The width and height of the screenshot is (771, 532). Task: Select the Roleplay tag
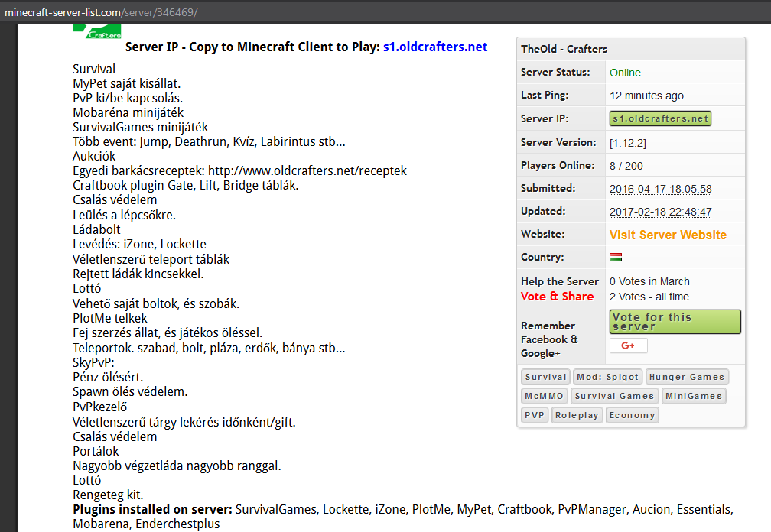[577, 415]
